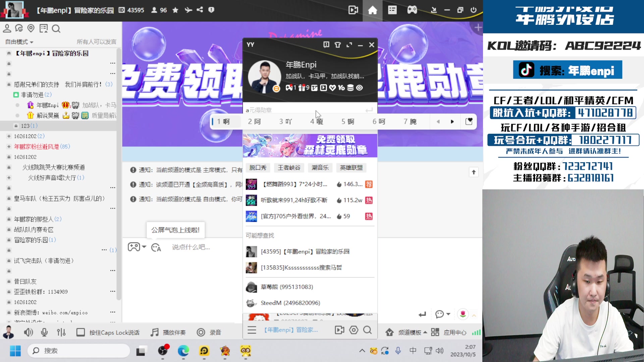Viewport: 644px width, 362px height.
Task: Open the chat bubble dropdown near send
Action: (443, 314)
